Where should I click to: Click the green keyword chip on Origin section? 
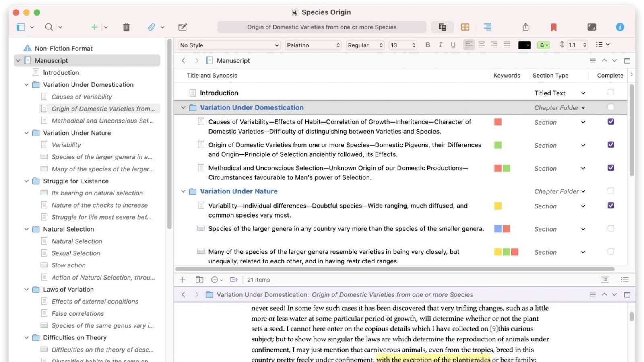(498, 144)
